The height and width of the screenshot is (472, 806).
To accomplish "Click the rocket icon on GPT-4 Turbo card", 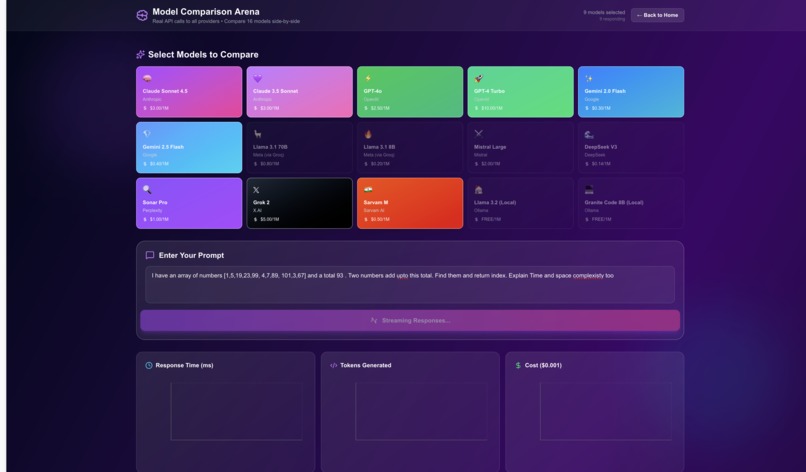I will tap(479, 79).
